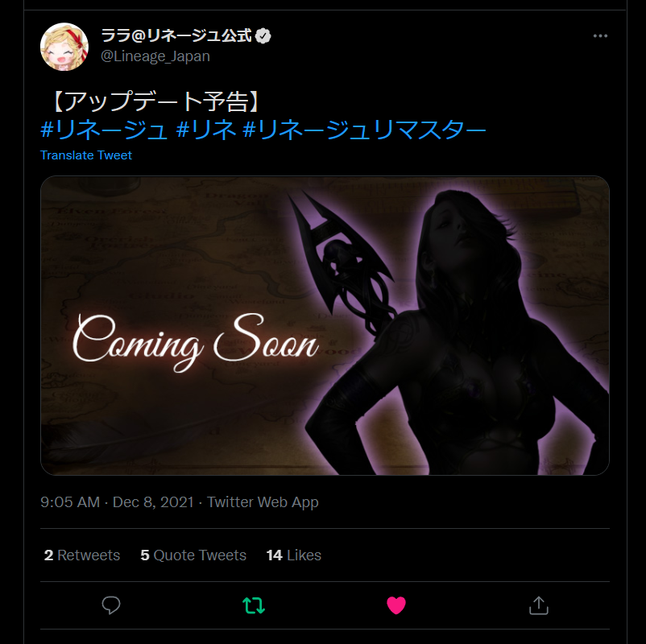Open the #リネ hashtag
Image resolution: width=646 pixels, height=644 pixels.
pyautogui.click(x=205, y=130)
